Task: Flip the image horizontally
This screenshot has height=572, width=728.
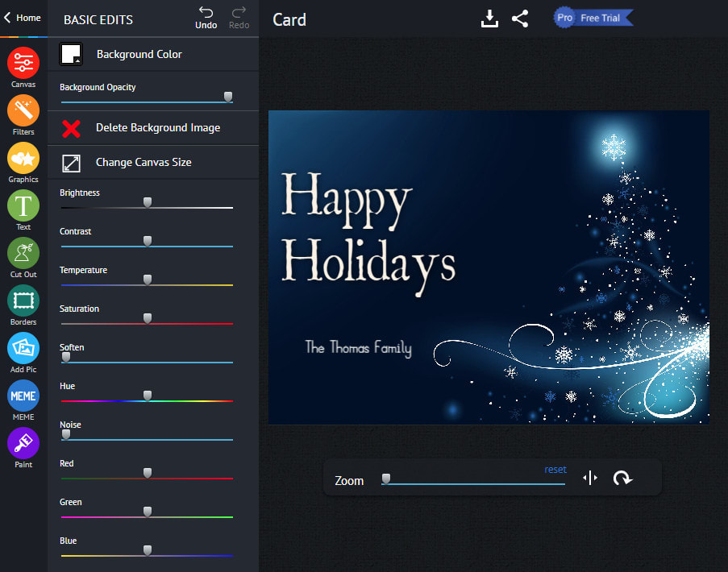Action: click(x=590, y=478)
